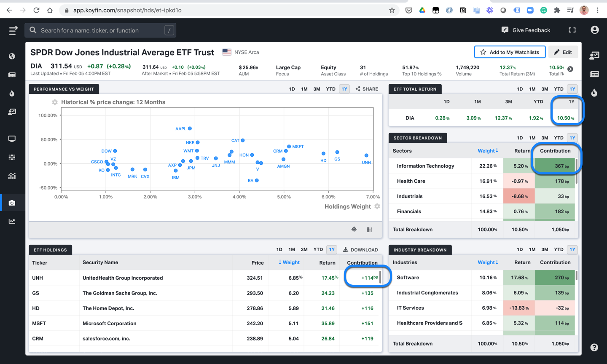Open the monitor dashboards icon in left sidebar
Image resolution: width=607 pixels, height=364 pixels.
click(x=12, y=139)
